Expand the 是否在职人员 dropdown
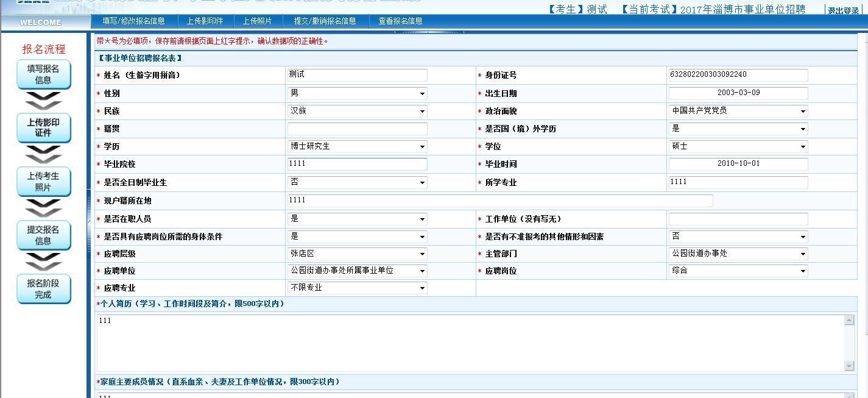Screen dimensions: 868x398 coord(422,219)
